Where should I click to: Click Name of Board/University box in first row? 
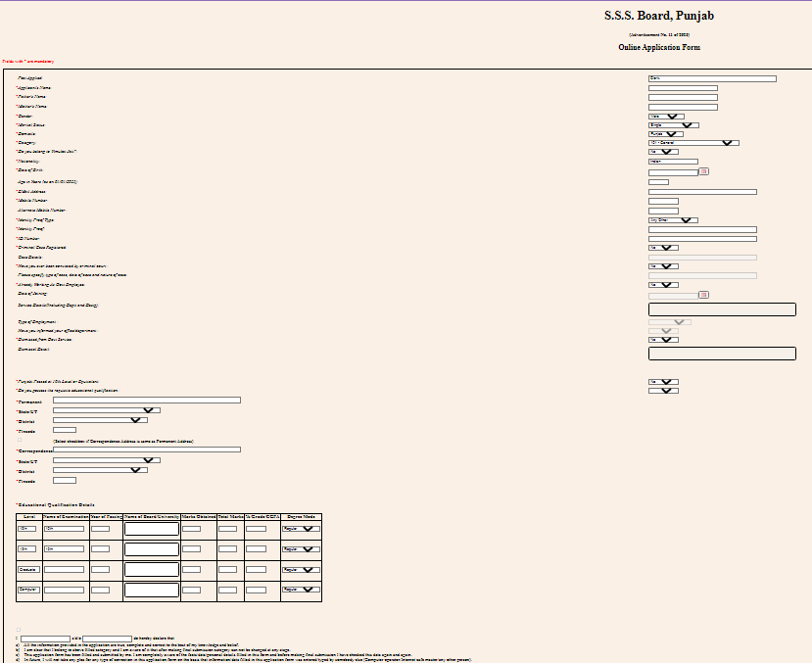(152, 529)
